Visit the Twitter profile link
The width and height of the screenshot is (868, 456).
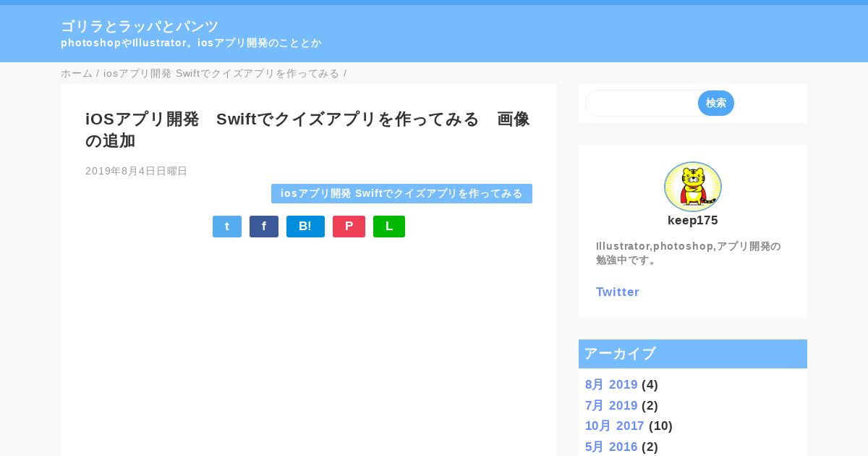[618, 292]
